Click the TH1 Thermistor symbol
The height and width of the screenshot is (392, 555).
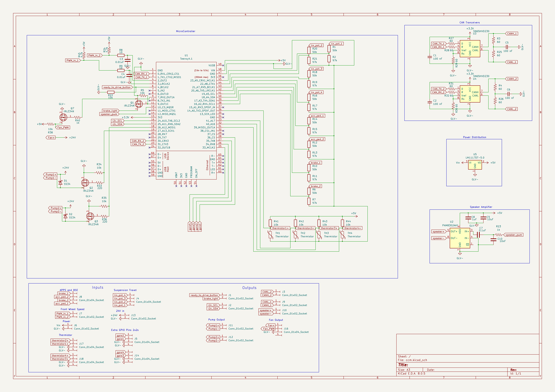pos(270,235)
